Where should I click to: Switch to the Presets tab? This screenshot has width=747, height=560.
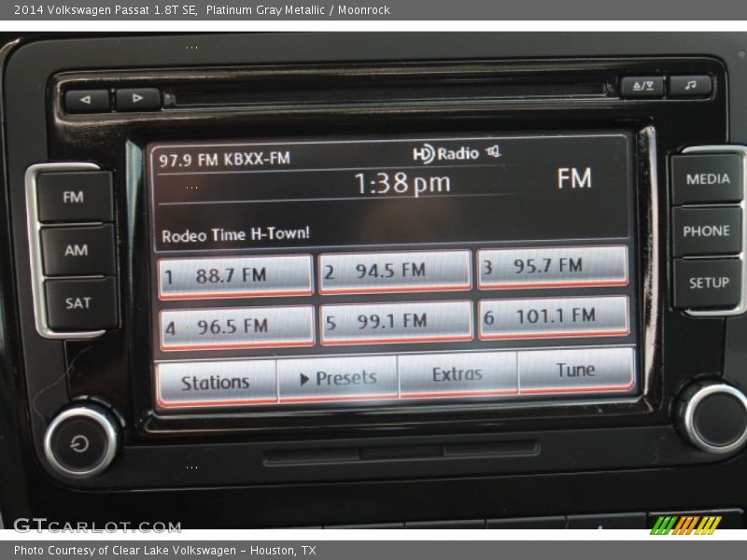coord(338,379)
